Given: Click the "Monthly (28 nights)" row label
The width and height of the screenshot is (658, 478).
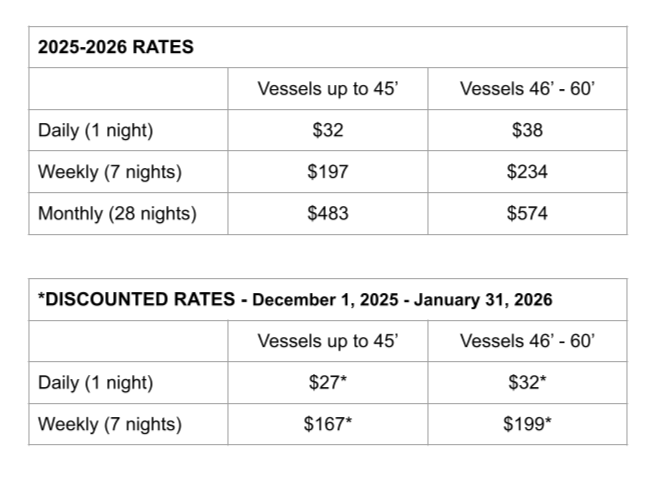Looking at the screenshot, I should [x=117, y=214].
